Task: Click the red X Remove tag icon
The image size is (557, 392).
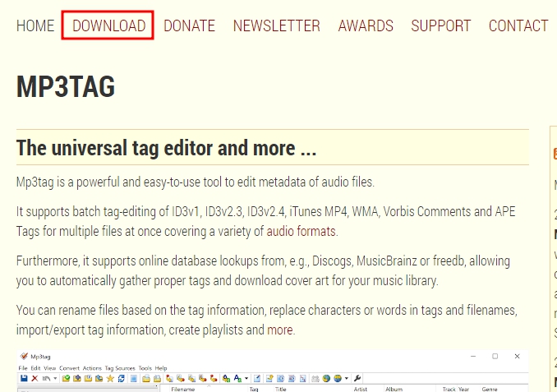Action: (35, 378)
